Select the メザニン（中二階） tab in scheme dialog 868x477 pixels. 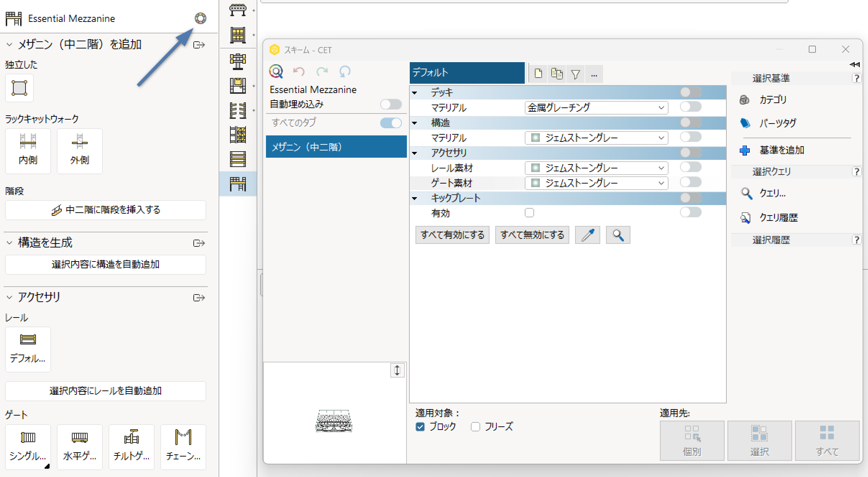[336, 147]
